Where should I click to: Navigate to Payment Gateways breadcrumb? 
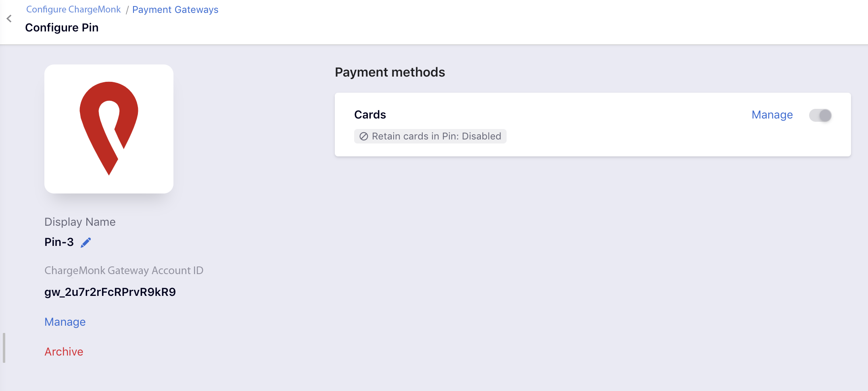(x=175, y=10)
